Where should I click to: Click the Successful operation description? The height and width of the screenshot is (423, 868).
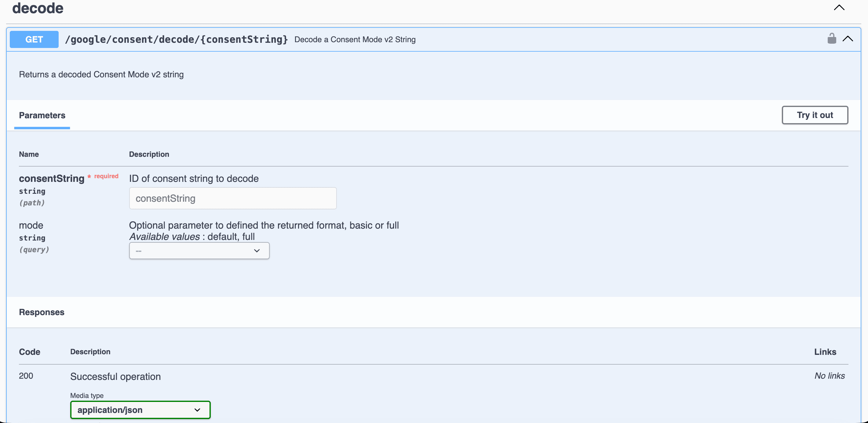pos(115,377)
